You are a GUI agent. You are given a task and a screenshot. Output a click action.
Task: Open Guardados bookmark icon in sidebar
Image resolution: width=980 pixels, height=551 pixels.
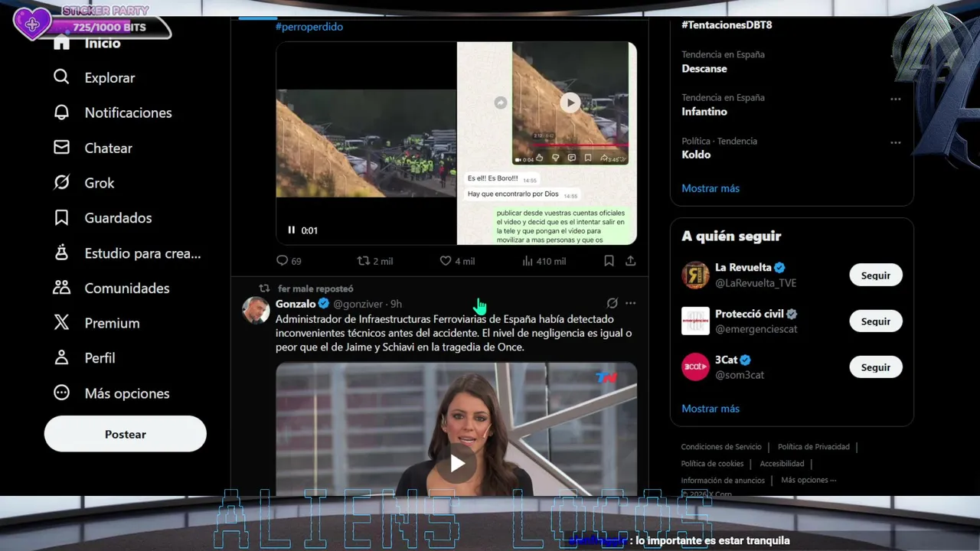coord(61,218)
